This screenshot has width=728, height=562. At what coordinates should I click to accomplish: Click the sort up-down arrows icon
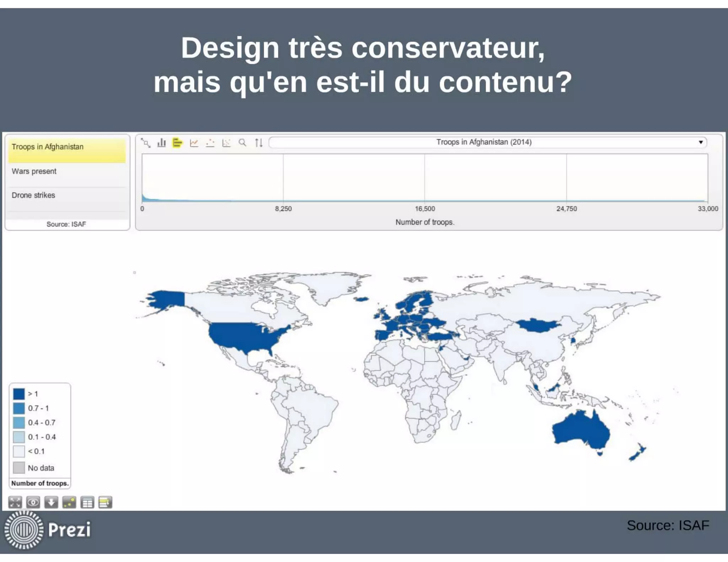[259, 143]
